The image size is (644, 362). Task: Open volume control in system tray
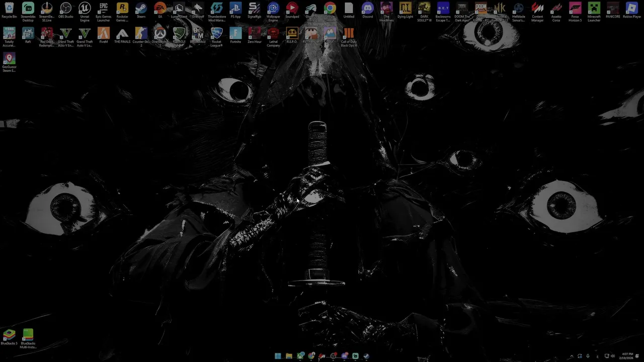(x=612, y=356)
